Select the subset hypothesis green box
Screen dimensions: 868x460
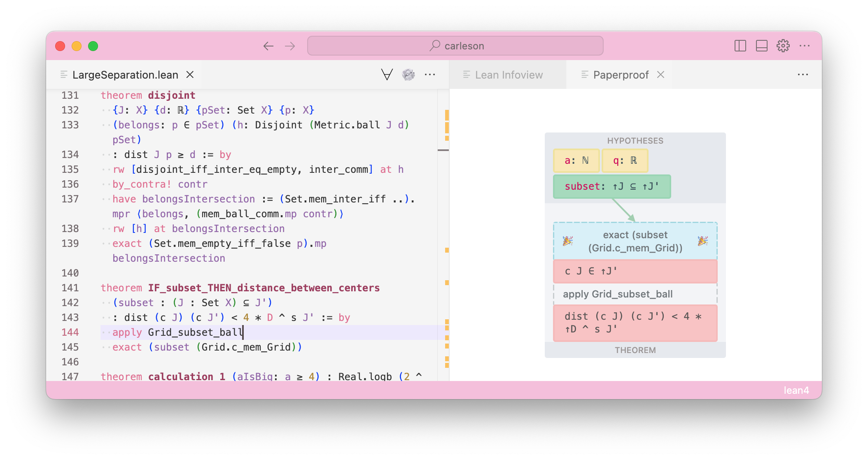[x=612, y=186]
